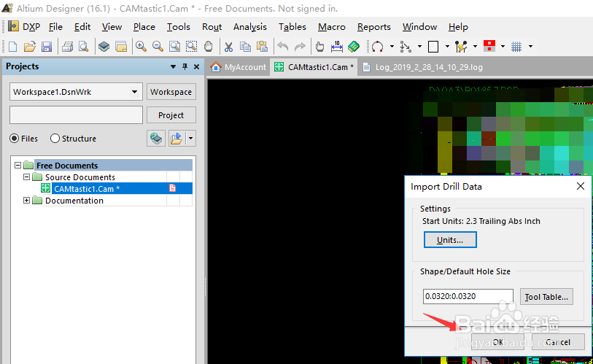The height and width of the screenshot is (364, 593).
Task: Click the pointing hand query icon
Action: click(x=319, y=47)
